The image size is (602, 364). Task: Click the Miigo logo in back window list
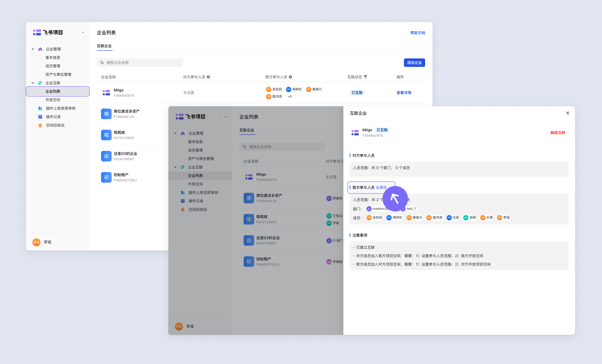click(106, 93)
